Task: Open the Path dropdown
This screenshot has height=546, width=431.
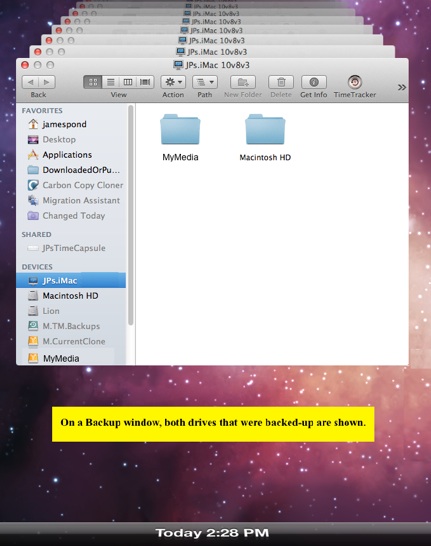Action: tap(205, 82)
